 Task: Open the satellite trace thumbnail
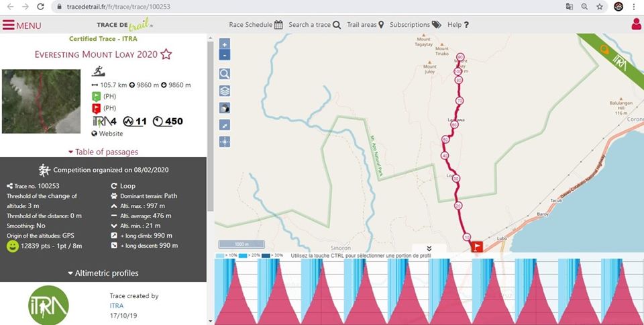pos(41,101)
